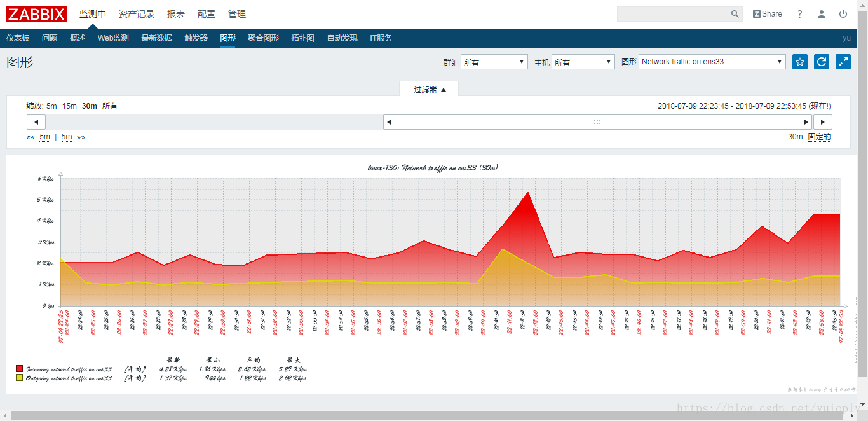Set zoom to 30m
Image resolution: width=868 pixels, height=421 pixels.
(90, 106)
